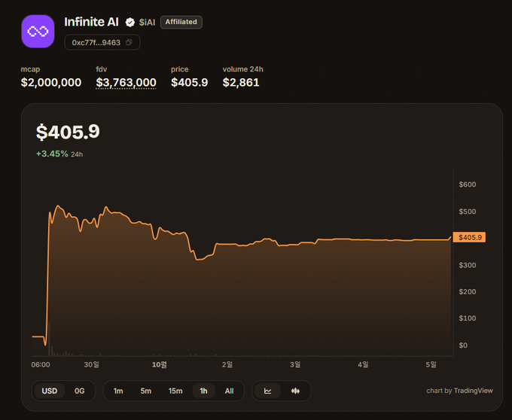The height and width of the screenshot is (420, 512).
Task: Select 0G currency toggle
Action: click(x=79, y=391)
